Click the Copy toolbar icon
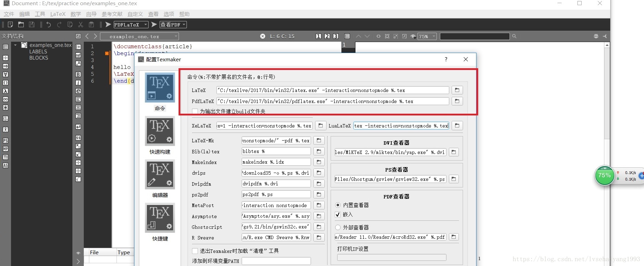Screen dimensions: 644x266 [x=70, y=24]
